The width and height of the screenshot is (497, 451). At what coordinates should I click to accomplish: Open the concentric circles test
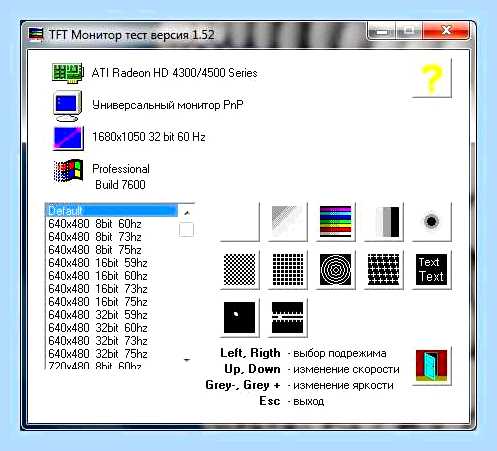click(x=336, y=270)
